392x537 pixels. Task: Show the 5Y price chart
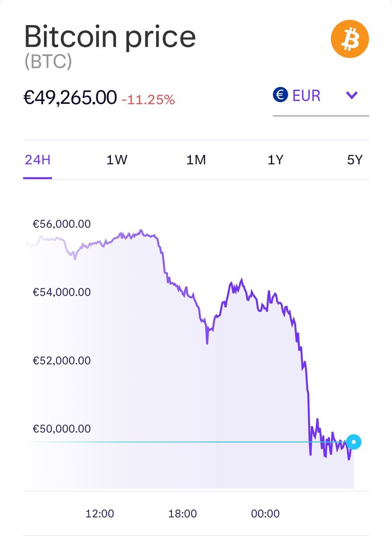(x=354, y=160)
